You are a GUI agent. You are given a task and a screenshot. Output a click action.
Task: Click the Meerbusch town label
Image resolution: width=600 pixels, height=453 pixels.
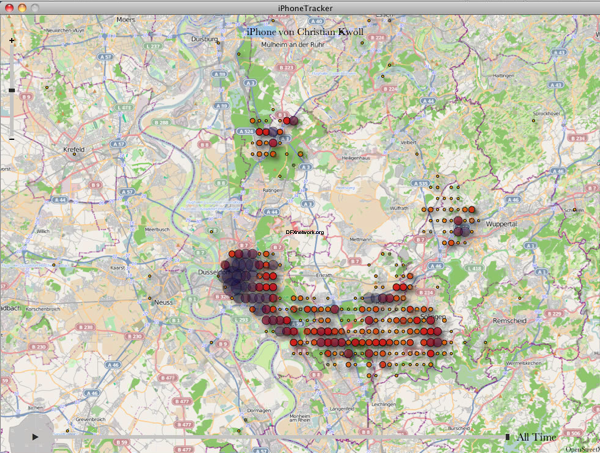pos(157,230)
